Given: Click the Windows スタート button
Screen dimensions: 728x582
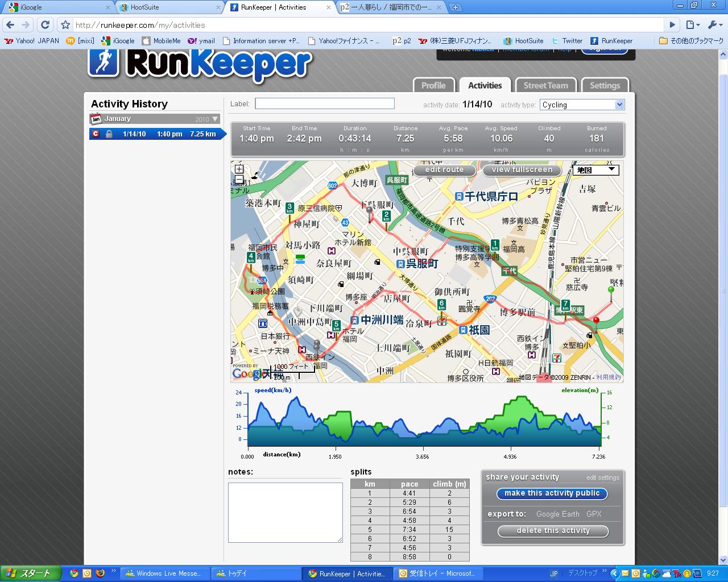Looking at the screenshot, I should click(x=30, y=573).
